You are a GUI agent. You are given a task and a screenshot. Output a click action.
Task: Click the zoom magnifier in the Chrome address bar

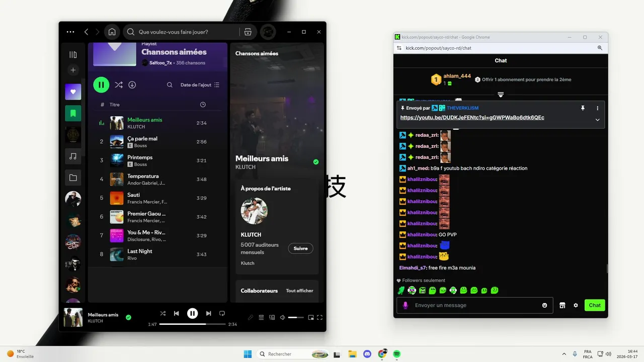[600, 48]
